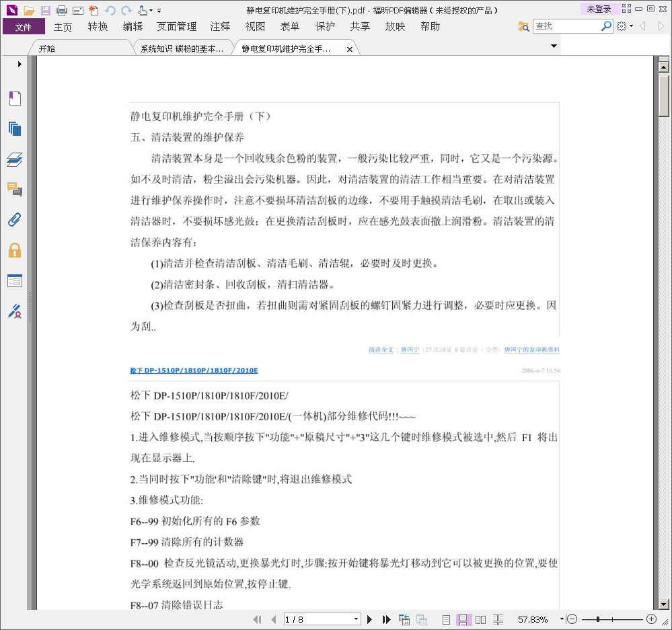The image size is (672, 630).
Task: Open the 页面管理 ribbon tab
Action: tap(176, 26)
